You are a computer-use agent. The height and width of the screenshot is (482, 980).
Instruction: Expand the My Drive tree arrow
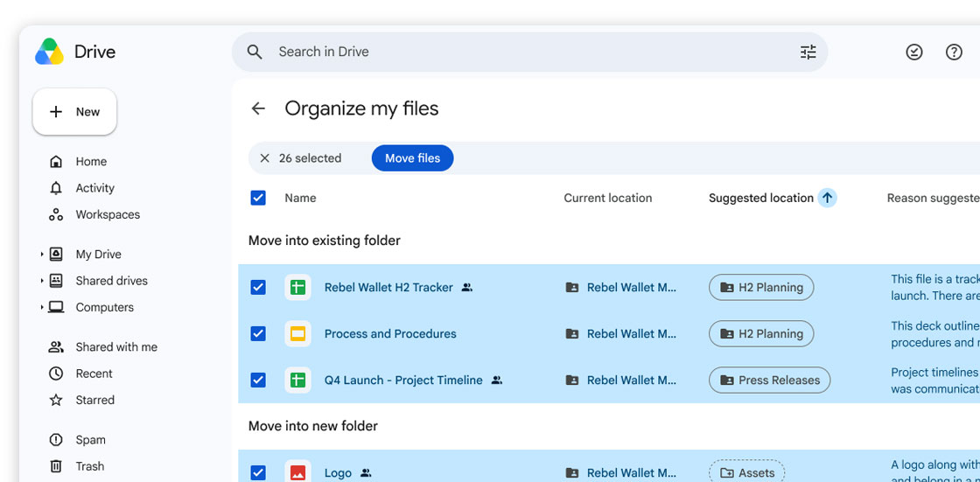pyautogui.click(x=42, y=255)
